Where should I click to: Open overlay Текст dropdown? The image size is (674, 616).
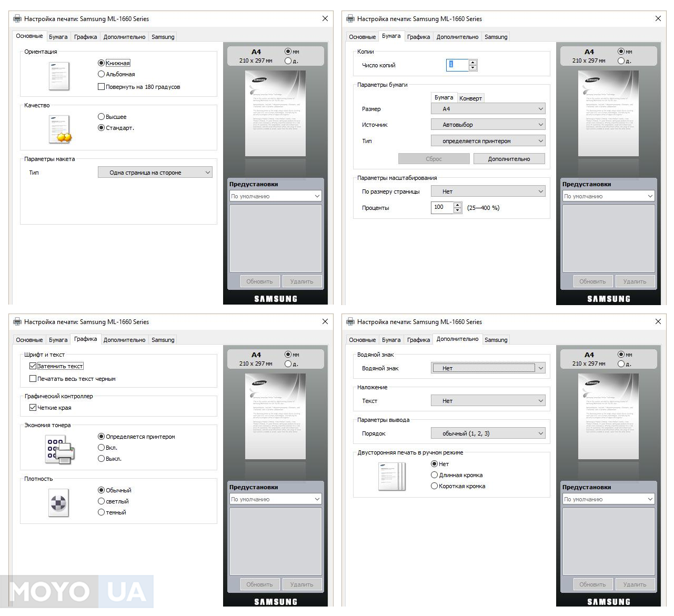point(488,401)
